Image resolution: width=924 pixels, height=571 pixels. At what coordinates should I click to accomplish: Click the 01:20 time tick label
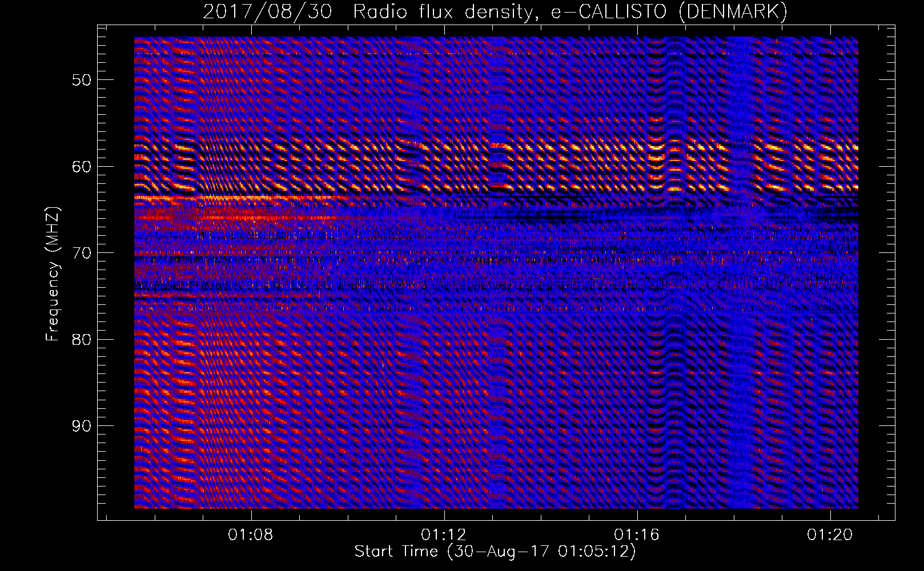(x=830, y=534)
